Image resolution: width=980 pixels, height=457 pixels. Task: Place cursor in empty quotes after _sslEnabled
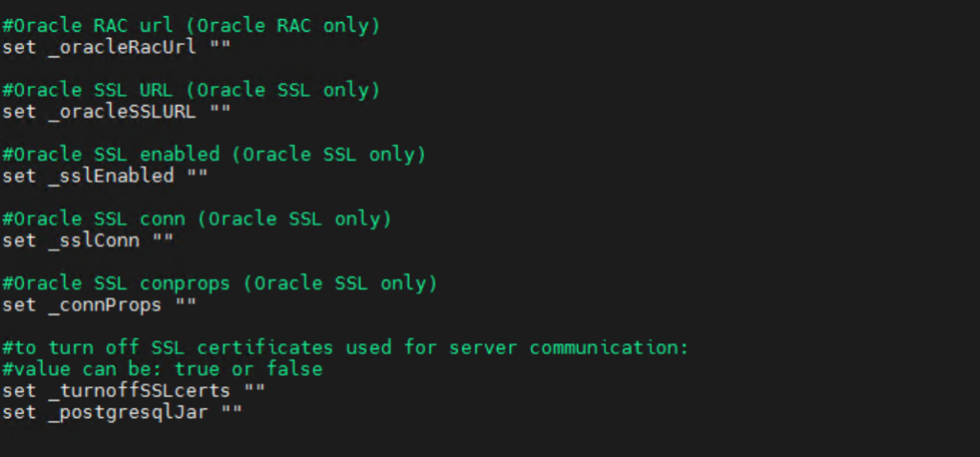(x=197, y=176)
